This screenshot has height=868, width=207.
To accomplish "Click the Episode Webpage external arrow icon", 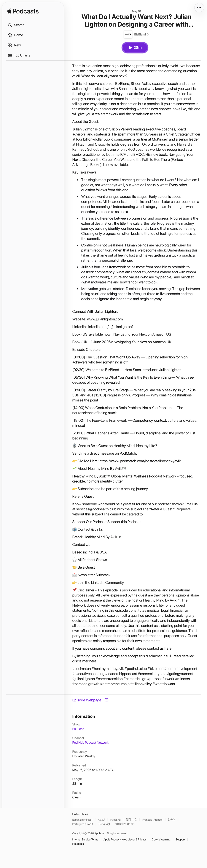I will click(x=107, y=700).
